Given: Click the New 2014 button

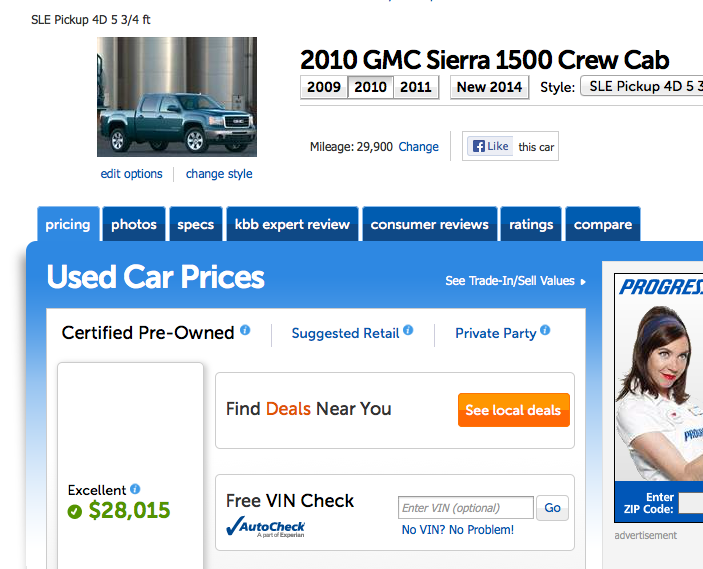Looking at the screenshot, I should [x=489, y=87].
